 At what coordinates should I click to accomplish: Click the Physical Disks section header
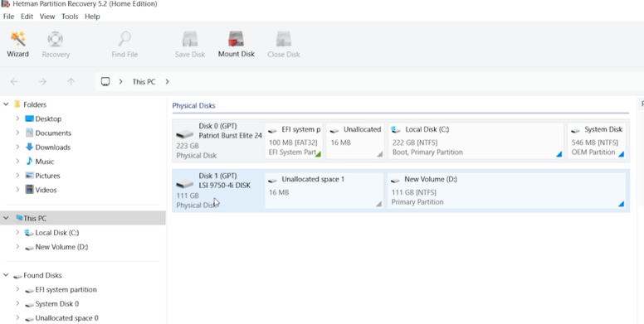coord(193,105)
